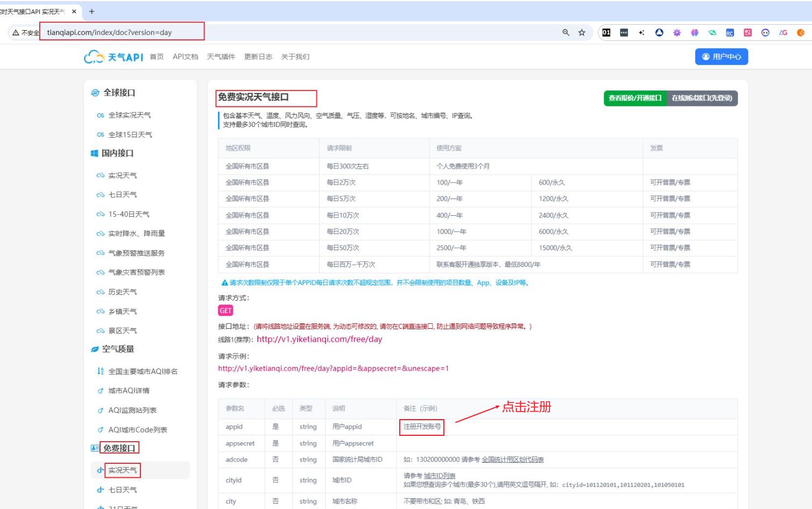This screenshot has height=509, width=812.
Task: Click the bookmark star icon in address bar
Action: pos(582,32)
